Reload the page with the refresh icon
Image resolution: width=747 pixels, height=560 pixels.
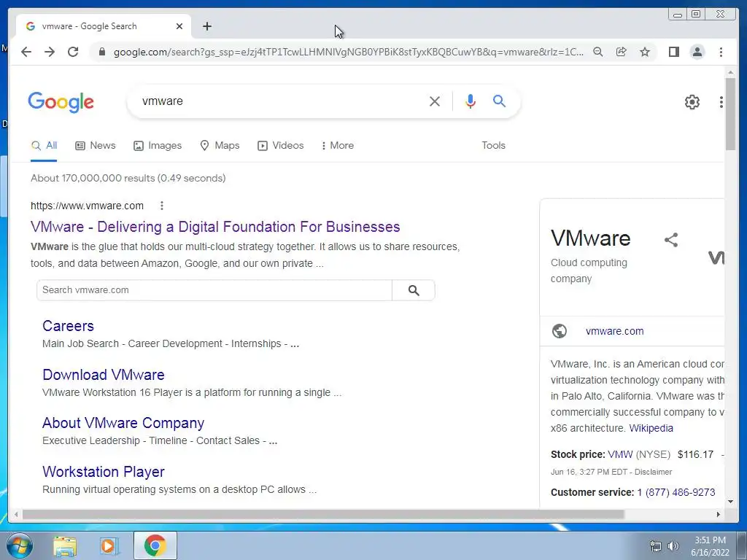coord(73,52)
